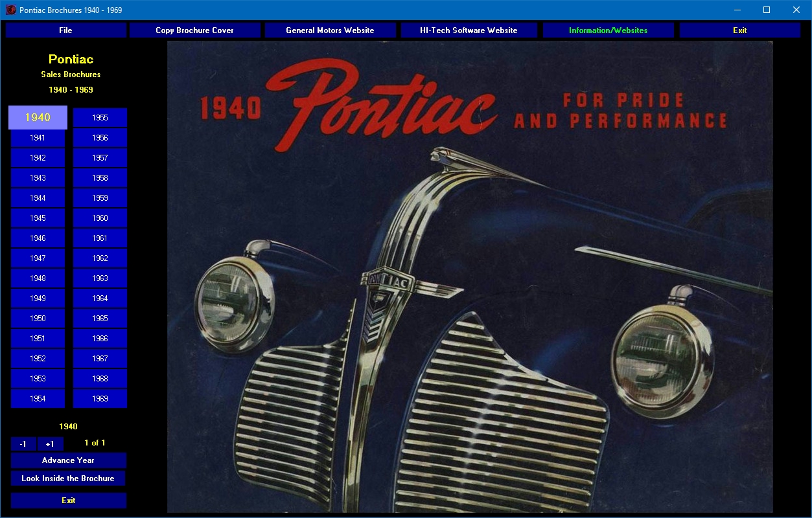Minimize the Pontiac Brochures window
Viewport: 812px width, 518px height.
(737, 10)
